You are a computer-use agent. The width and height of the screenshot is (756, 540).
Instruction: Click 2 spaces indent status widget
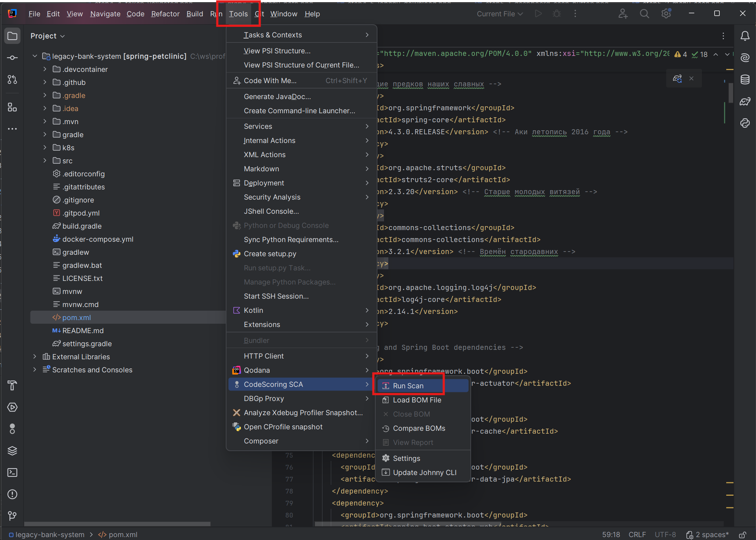pos(707,535)
